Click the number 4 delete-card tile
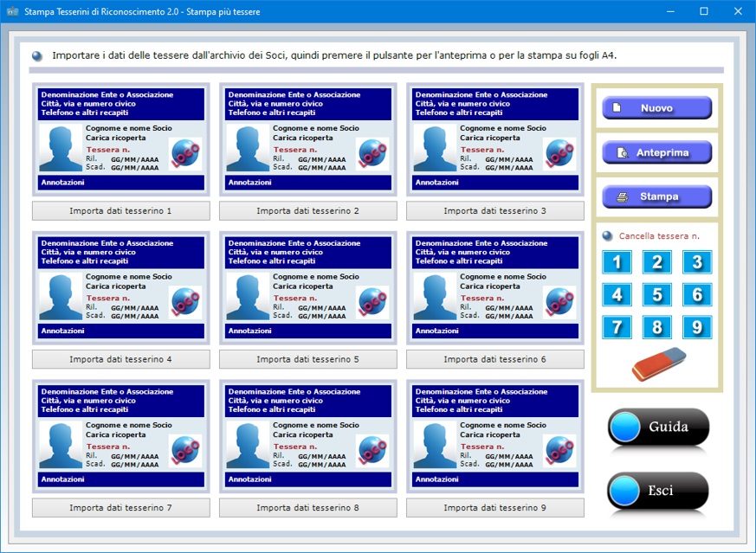 point(617,294)
